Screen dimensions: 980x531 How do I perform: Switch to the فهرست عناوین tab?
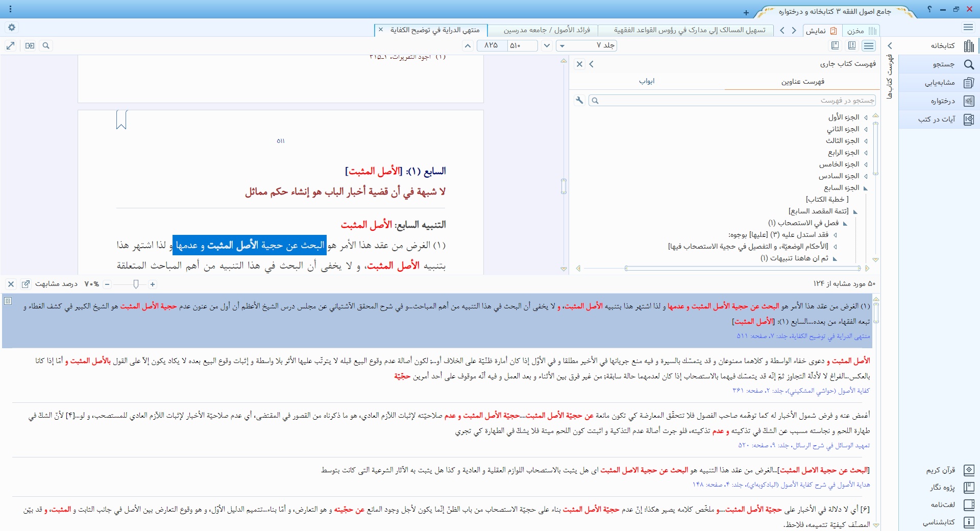click(802, 82)
